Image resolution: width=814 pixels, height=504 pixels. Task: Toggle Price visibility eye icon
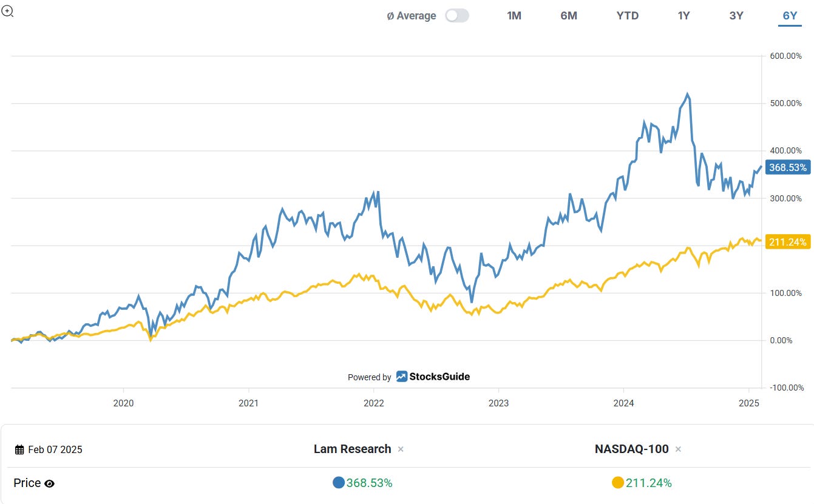pos(50,483)
